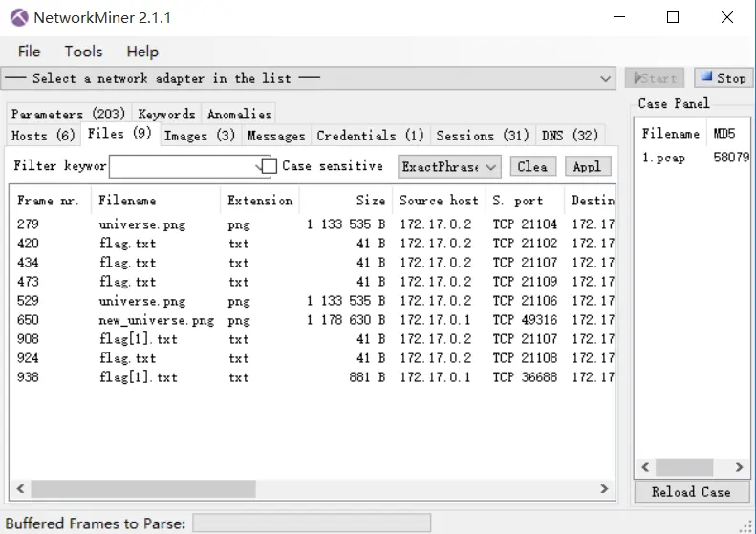Switch to the Parameters (203) tab
The image size is (756, 534).
69,115
